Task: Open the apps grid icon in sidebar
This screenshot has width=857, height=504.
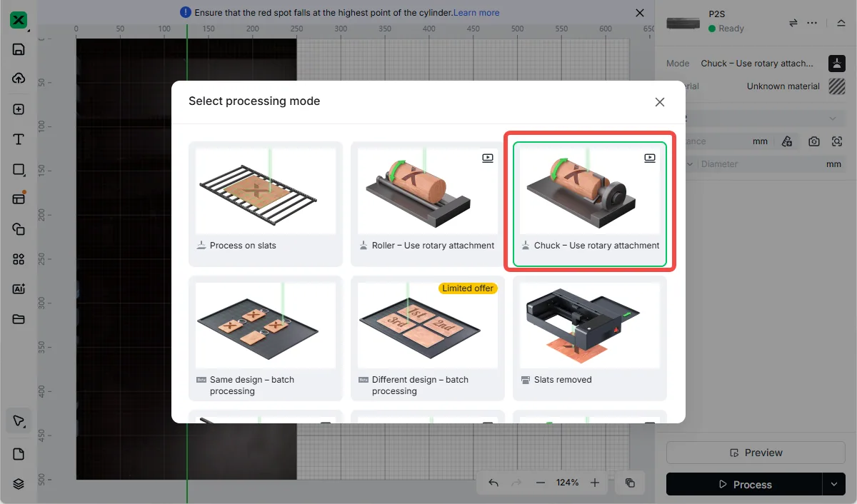Action: point(19,259)
